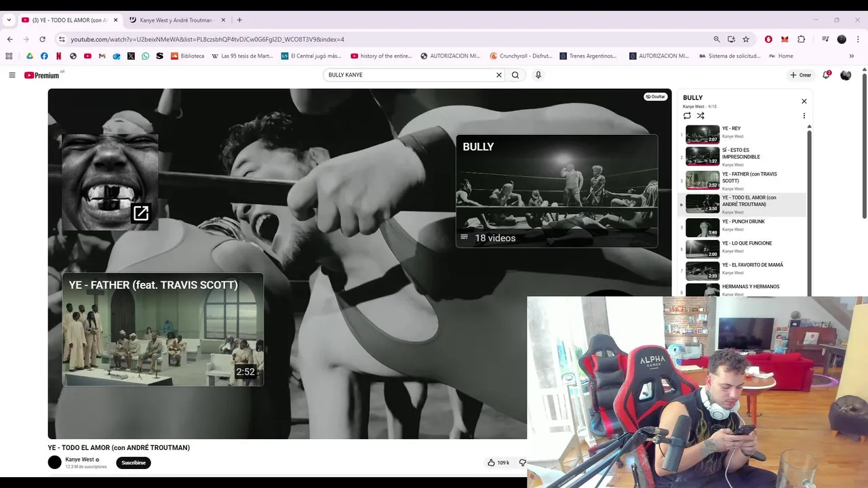Select YE - LO QUE FUNCIONE playlist entry
Image resolution: width=868 pixels, height=488 pixels.
coord(743,249)
